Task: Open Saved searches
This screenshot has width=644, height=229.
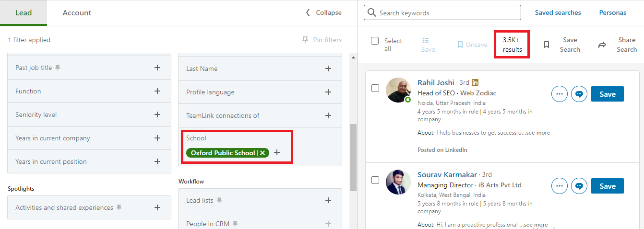Action: click(x=558, y=12)
